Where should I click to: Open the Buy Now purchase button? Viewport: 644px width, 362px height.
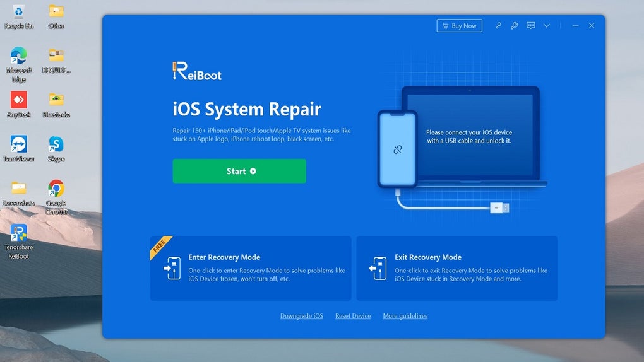pos(459,26)
